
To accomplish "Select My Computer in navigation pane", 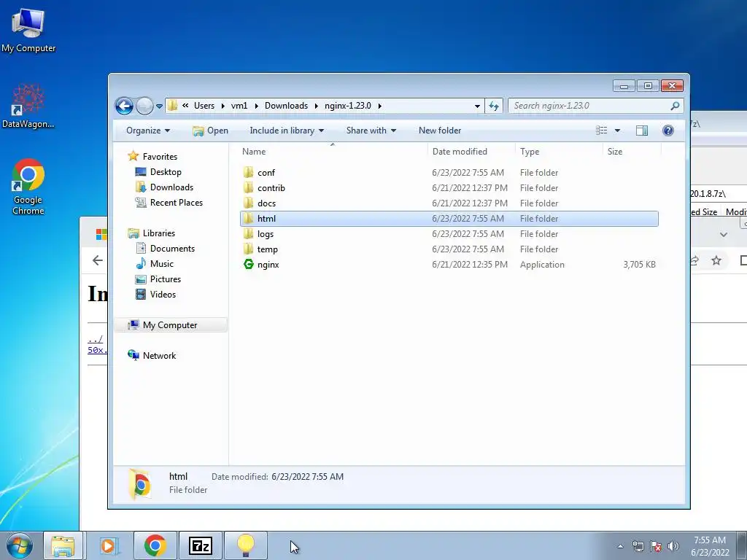I will point(169,324).
